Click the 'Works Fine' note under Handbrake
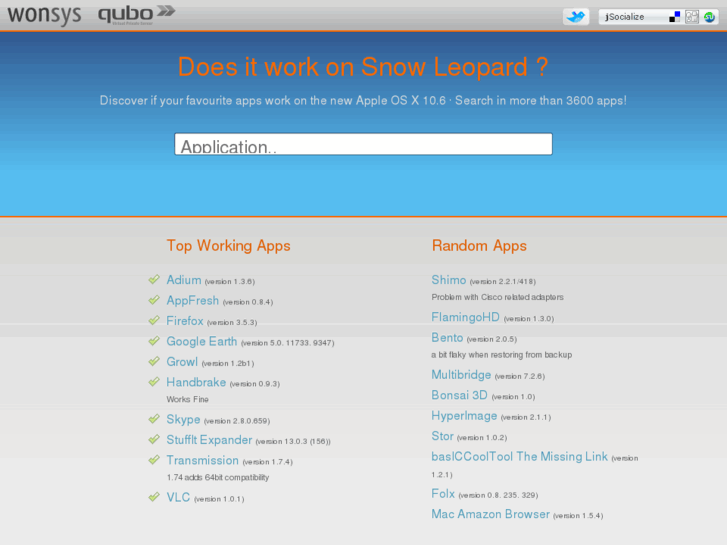727x545 pixels. (187, 399)
